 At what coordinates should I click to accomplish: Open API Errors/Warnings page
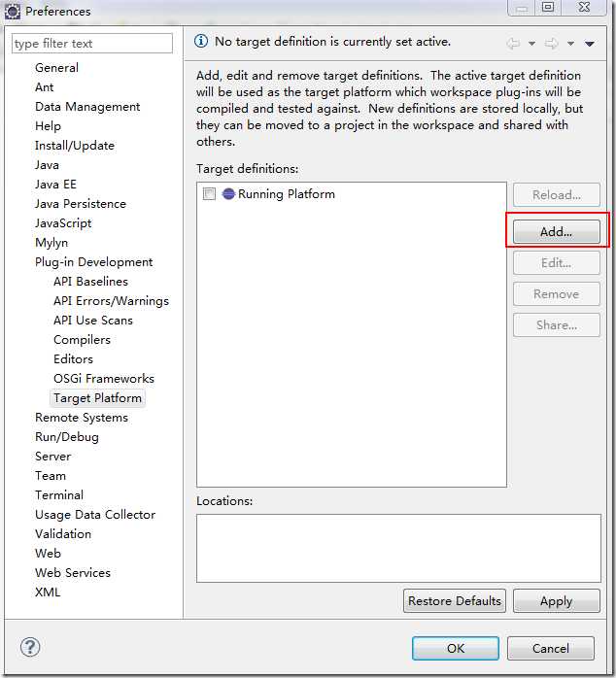(x=111, y=301)
